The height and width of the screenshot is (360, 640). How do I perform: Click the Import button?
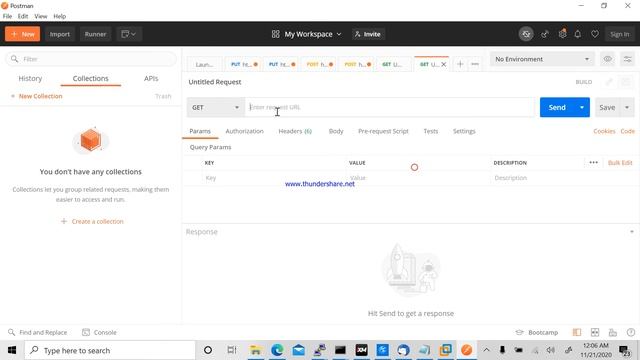tap(60, 34)
